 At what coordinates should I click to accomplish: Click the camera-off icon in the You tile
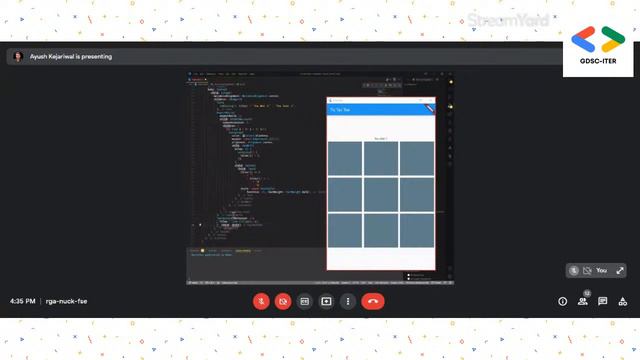coord(587,270)
